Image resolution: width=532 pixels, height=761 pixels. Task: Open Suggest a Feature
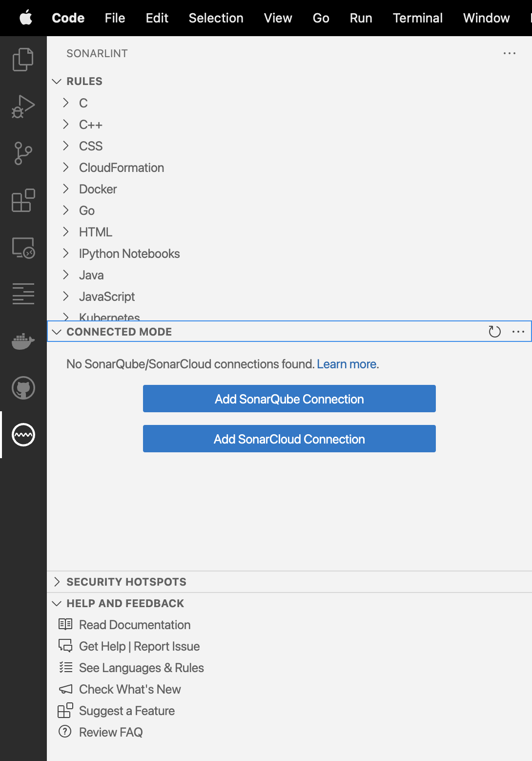click(x=127, y=711)
